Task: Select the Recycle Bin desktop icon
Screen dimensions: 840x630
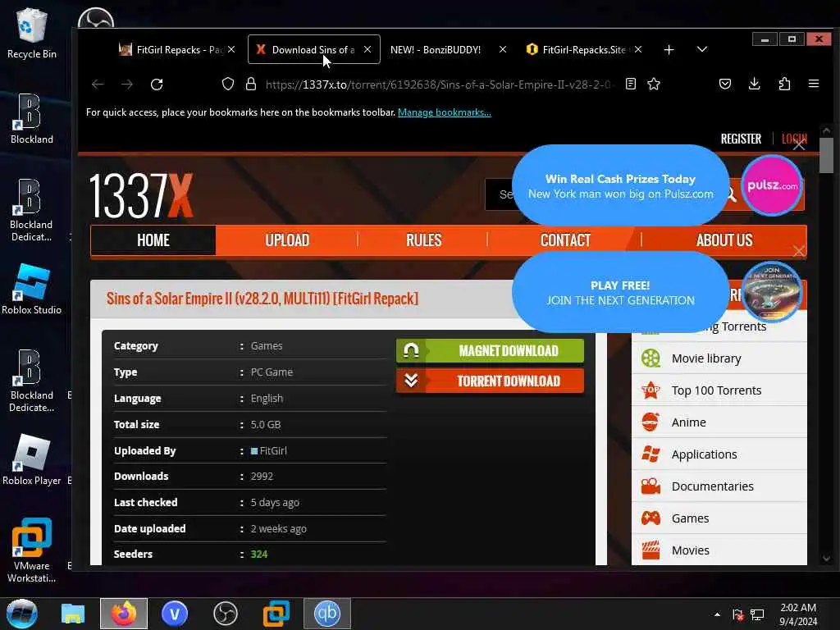Action: [x=32, y=33]
